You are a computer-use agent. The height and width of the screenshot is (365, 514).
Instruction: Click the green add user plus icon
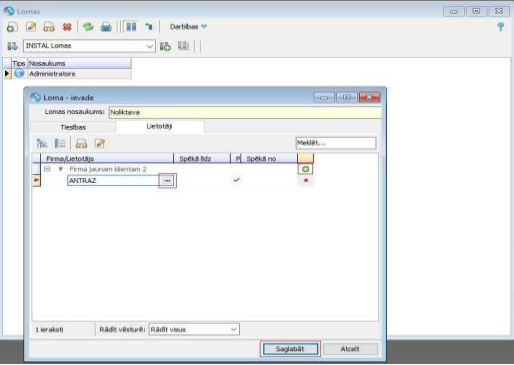pyautogui.click(x=305, y=169)
